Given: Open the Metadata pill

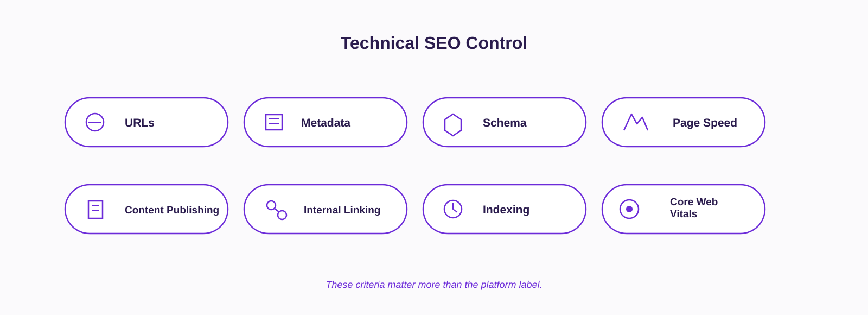Looking at the screenshot, I should pos(325,122).
